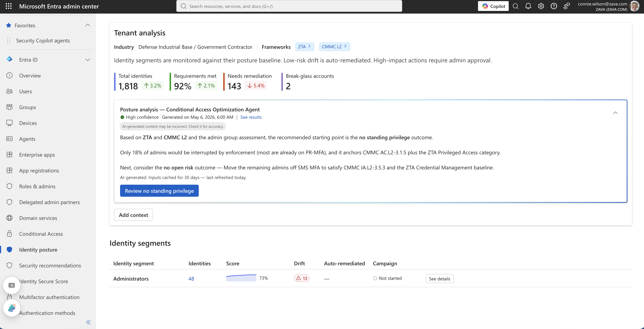Collapse the sidebar with double chevron

point(88,322)
